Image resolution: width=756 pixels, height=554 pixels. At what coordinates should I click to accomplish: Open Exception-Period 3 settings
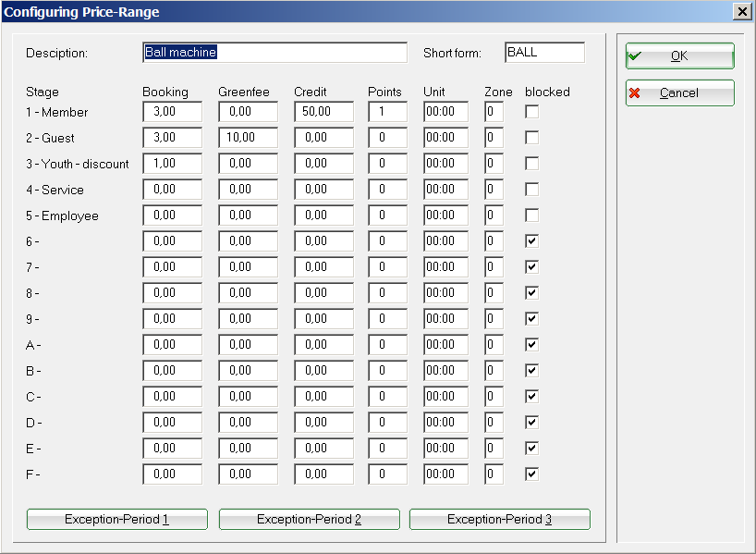499,520
